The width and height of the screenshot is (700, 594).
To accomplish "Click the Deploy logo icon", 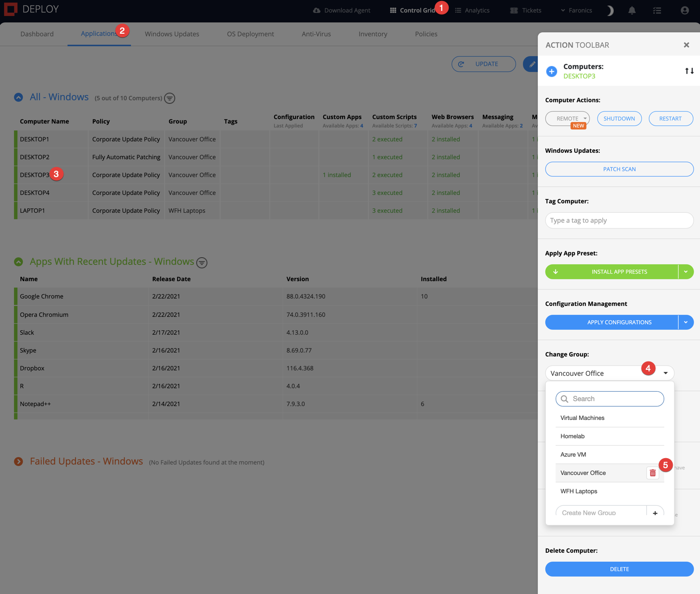I will click(10, 9).
